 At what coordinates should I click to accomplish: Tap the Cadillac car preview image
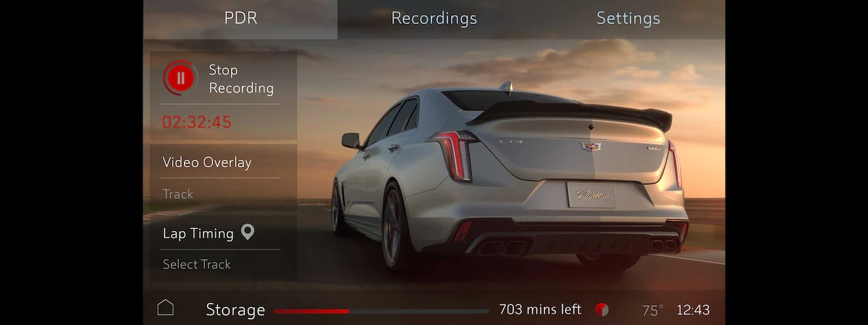(509, 178)
